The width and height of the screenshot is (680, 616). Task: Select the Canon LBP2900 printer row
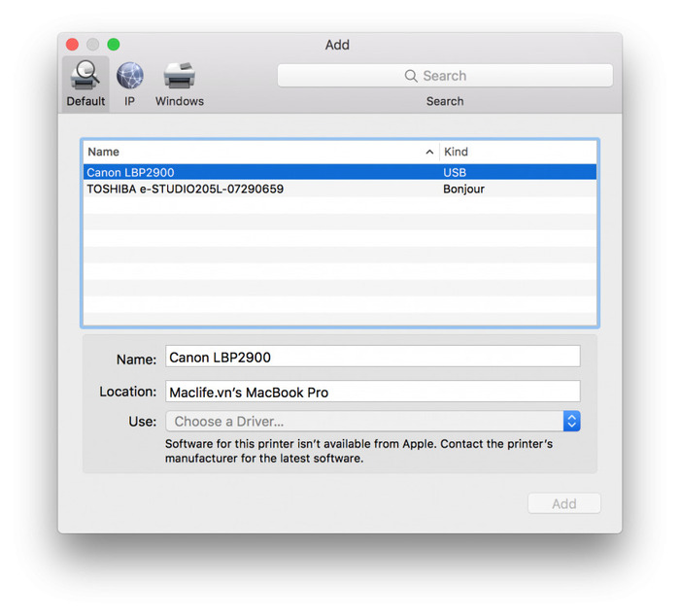340,172
